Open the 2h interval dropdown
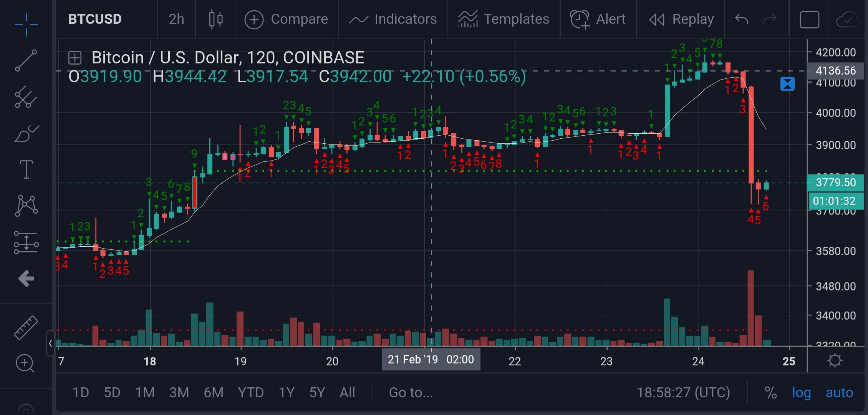Image resolution: width=868 pixels, height=415 pixels. coord(176,19)
